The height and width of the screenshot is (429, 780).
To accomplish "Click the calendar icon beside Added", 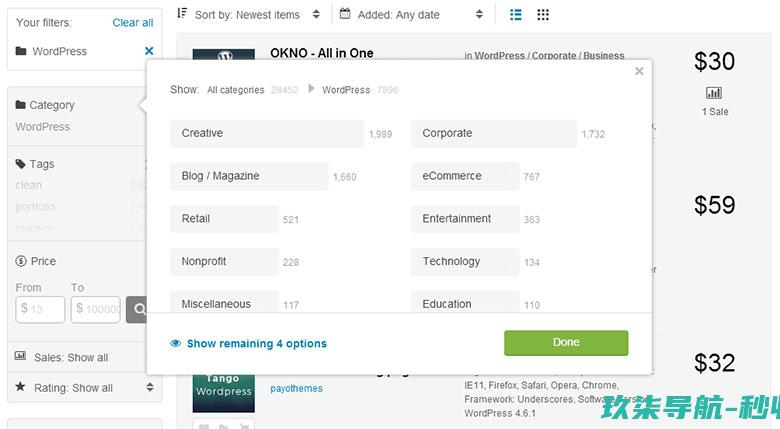I will tap(345, 13).
